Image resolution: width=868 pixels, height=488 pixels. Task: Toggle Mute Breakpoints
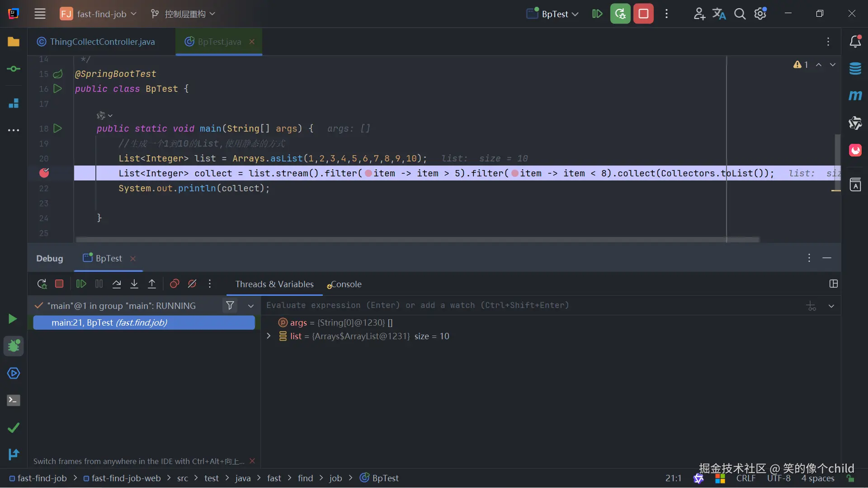click(x=192, y=284)
